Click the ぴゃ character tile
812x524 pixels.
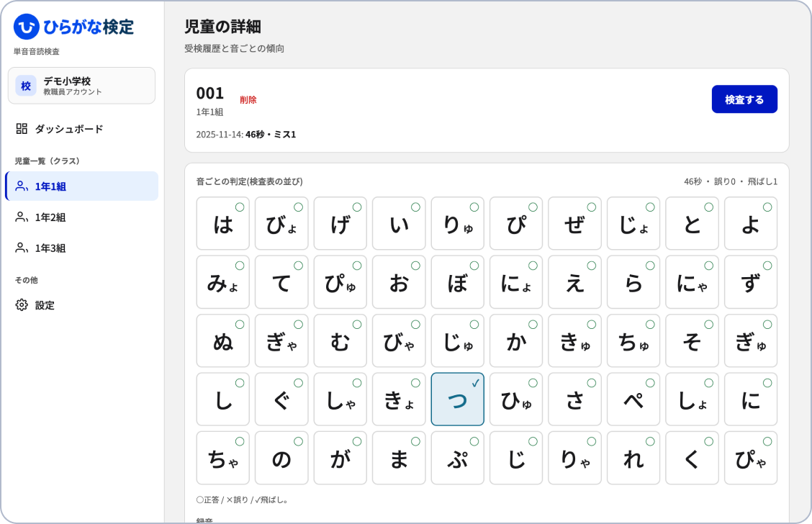751,458
